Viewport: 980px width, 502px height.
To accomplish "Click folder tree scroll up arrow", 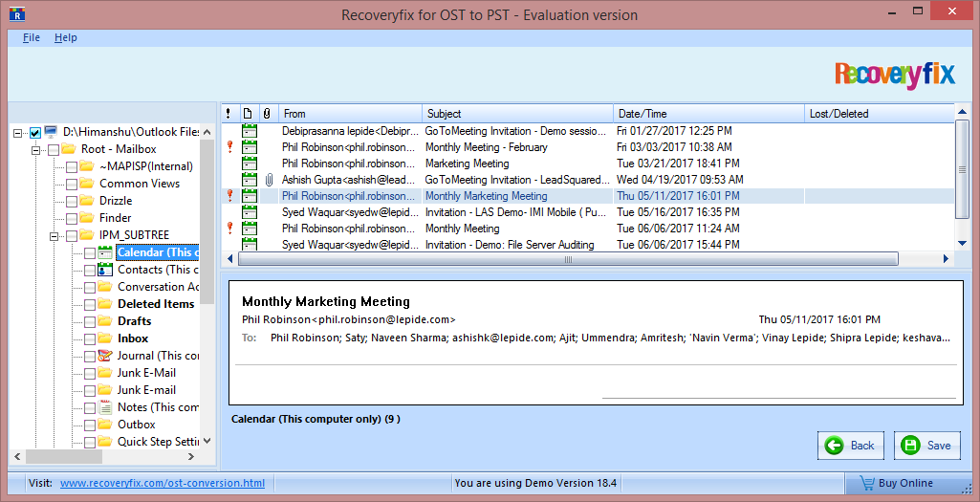I will click(207, 131).
